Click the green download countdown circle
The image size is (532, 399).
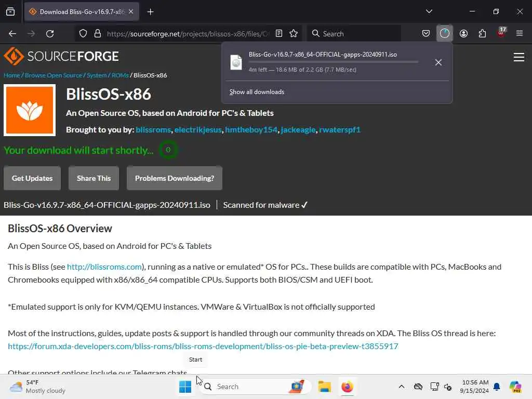[168, 150]
